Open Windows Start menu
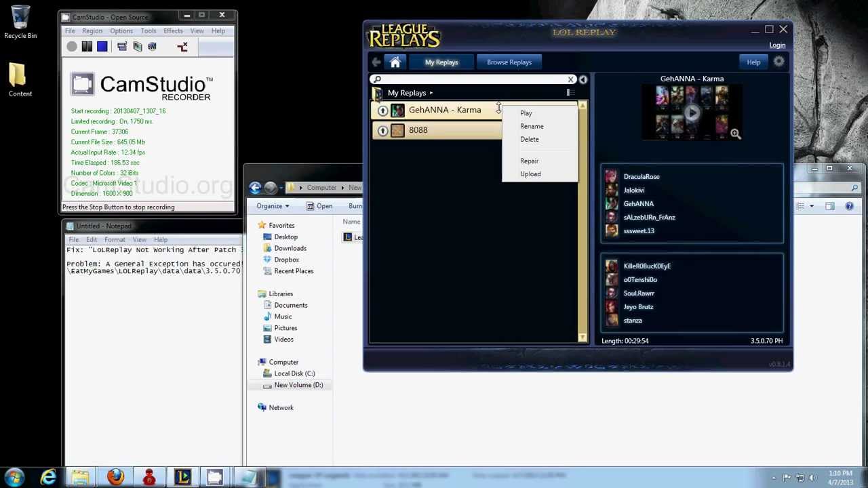Viewport: 868px width, 488px height. pos(15,477)
